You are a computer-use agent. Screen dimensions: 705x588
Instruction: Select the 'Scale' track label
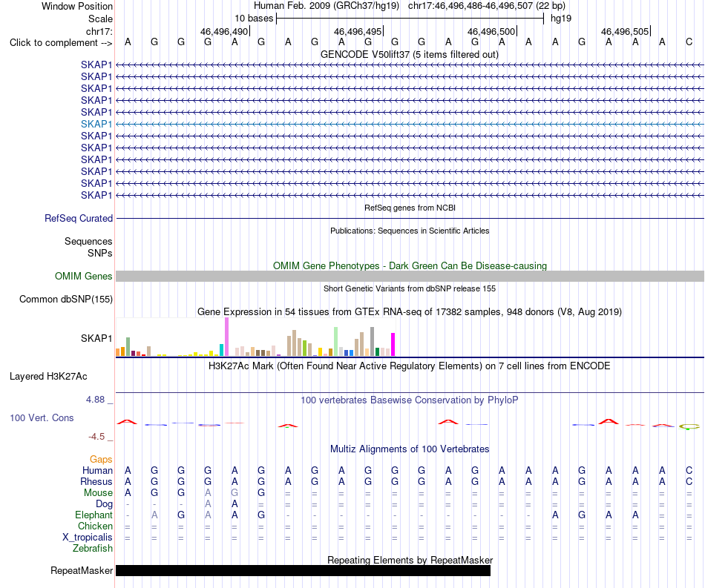click(100, 19)
